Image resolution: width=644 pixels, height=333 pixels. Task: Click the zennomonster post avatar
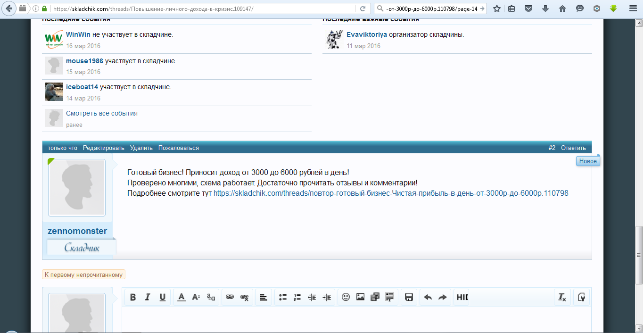[77, 188]
